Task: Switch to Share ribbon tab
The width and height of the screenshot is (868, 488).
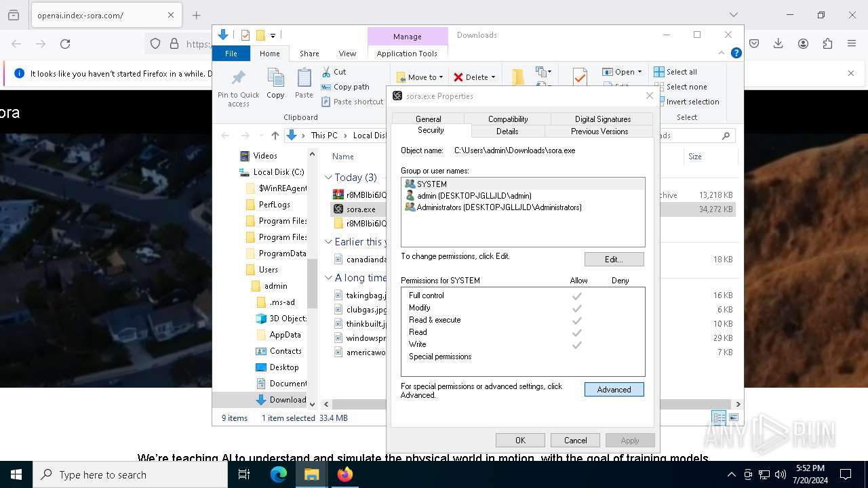Action: tap(309, 54)
